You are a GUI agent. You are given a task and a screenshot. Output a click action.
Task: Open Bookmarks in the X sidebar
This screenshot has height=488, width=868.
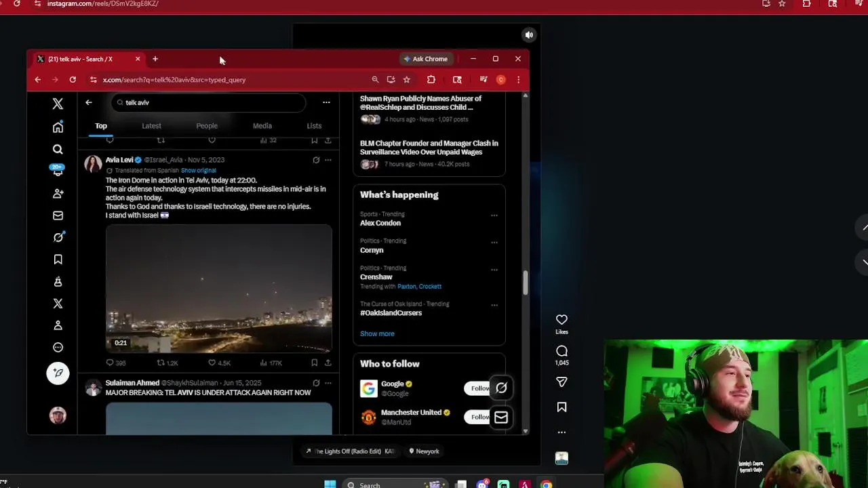[x=58, y=260]
